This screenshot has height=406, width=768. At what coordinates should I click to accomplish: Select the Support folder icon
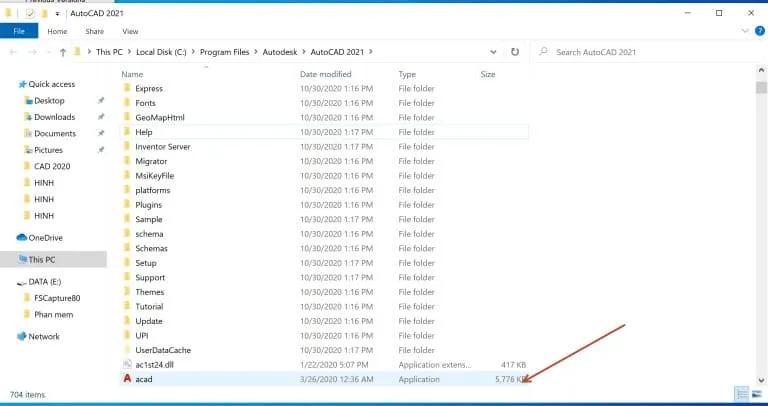click(x=127, y=277)
